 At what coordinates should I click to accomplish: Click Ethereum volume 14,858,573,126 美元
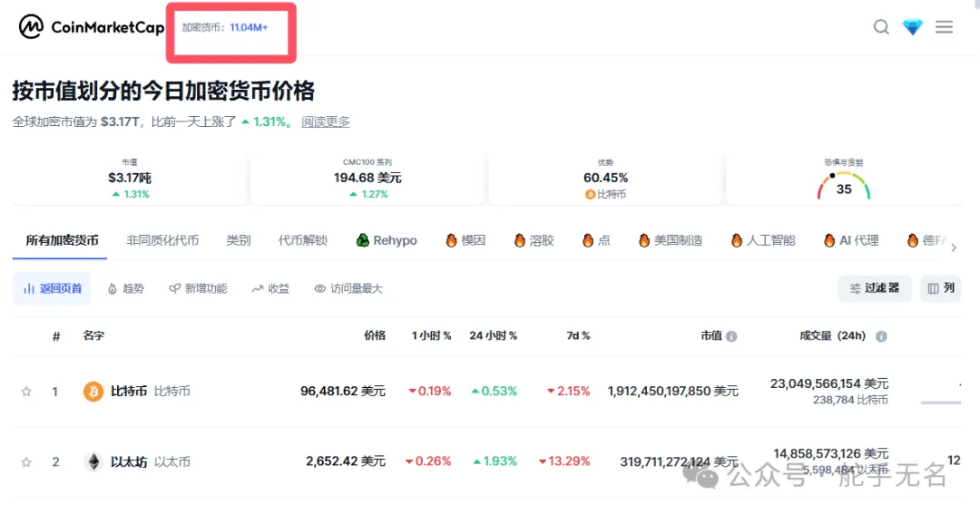pos(830,453)
